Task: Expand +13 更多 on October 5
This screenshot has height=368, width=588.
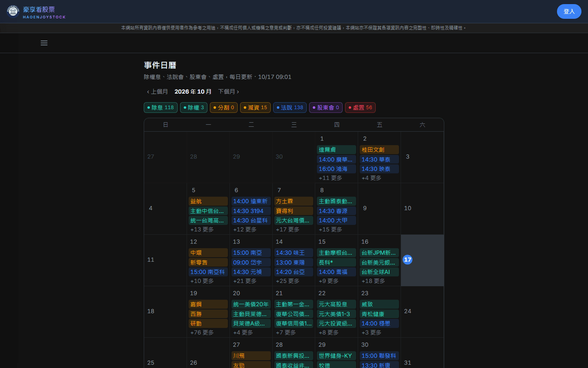Action: [202, 229]
